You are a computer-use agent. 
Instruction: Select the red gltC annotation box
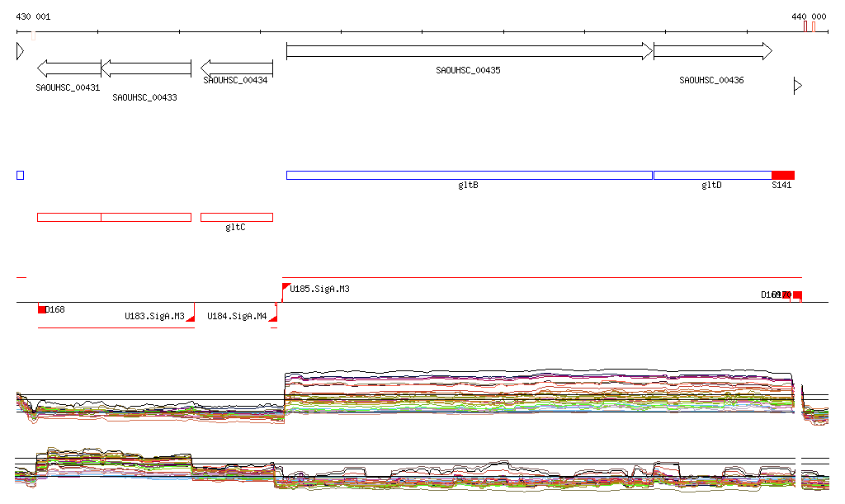coord(237,218)
